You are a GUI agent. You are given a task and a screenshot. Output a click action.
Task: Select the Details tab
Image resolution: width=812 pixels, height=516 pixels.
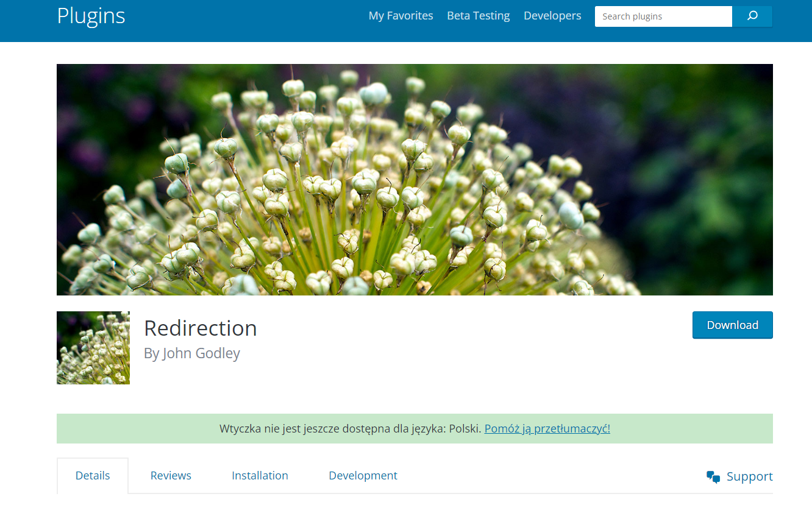[93, 476]
